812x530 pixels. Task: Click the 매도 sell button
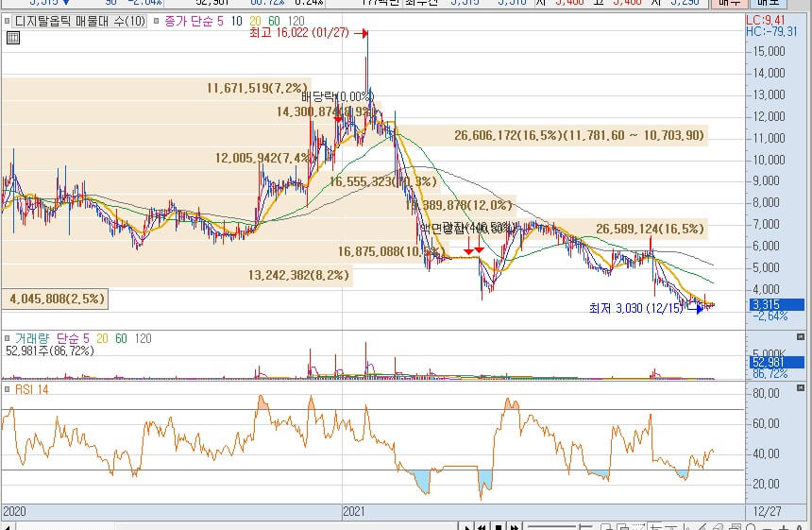pyautogui.click(x=768, y=3)
